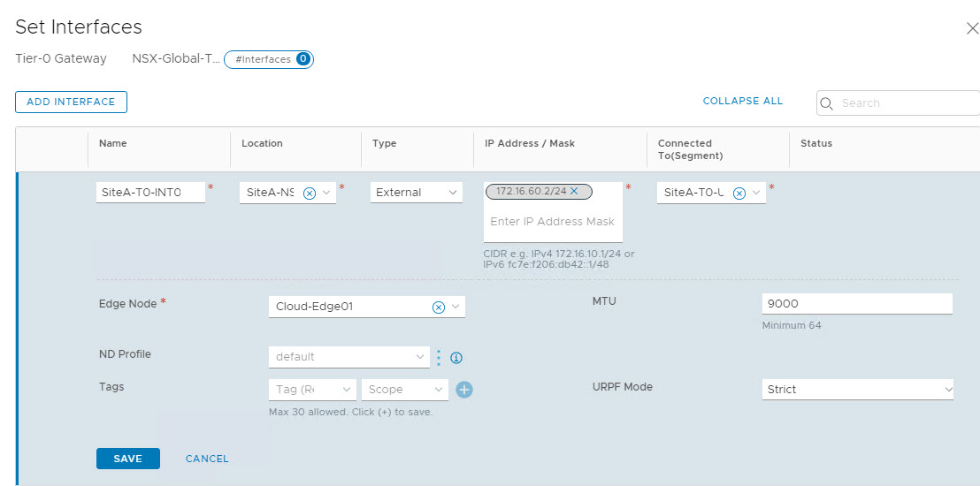
Task: Clear the Connected To segment selection
Action: coord(739,193)
